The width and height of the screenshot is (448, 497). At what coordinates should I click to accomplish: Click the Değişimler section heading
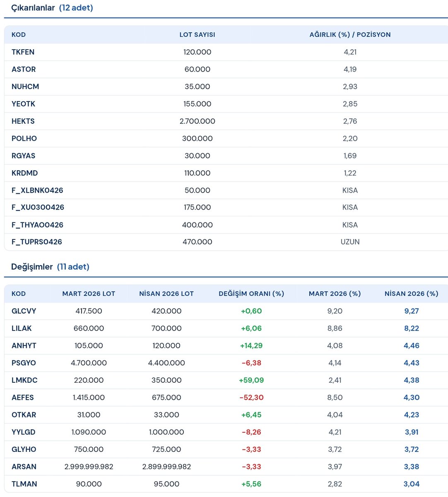coord(32,267)
